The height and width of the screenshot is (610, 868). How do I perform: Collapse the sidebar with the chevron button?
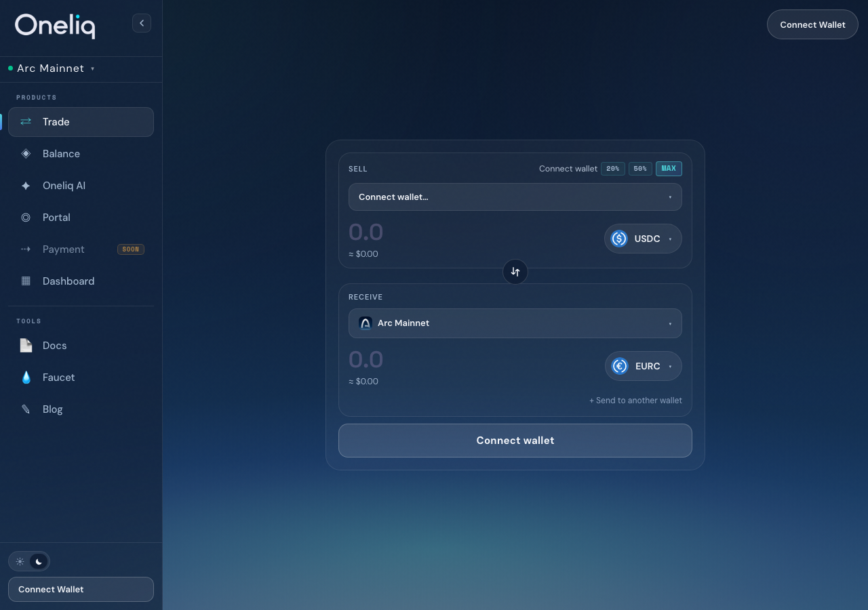(x=142, y=23)
